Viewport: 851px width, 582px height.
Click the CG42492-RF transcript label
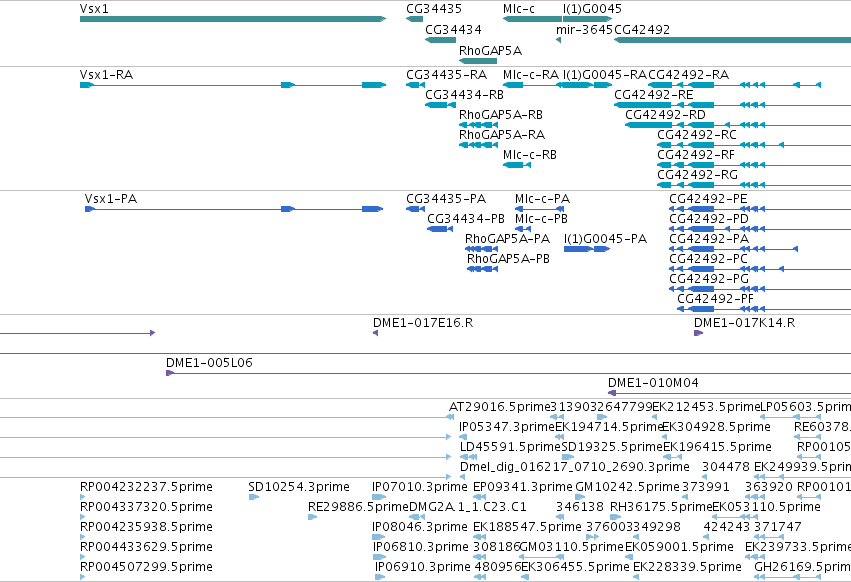(x=696, y=155)
